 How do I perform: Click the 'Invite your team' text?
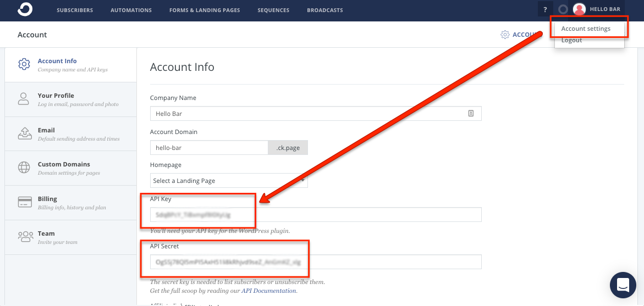click(58, 242)
